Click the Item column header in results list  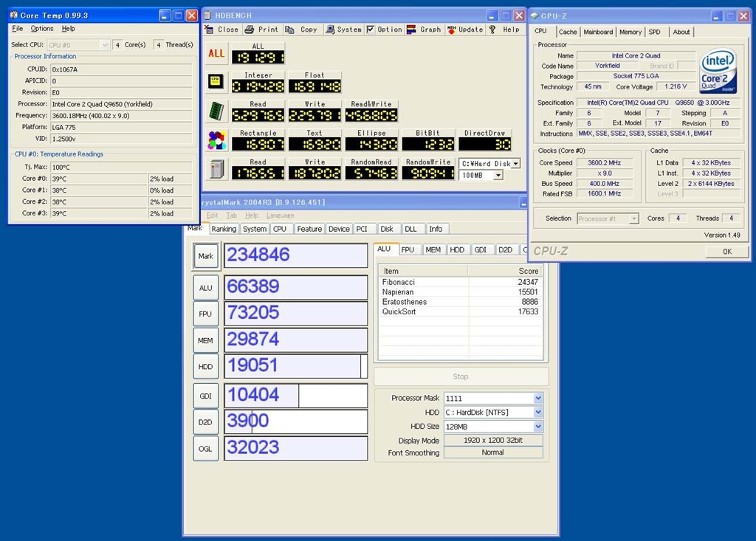tap(423, 272)
